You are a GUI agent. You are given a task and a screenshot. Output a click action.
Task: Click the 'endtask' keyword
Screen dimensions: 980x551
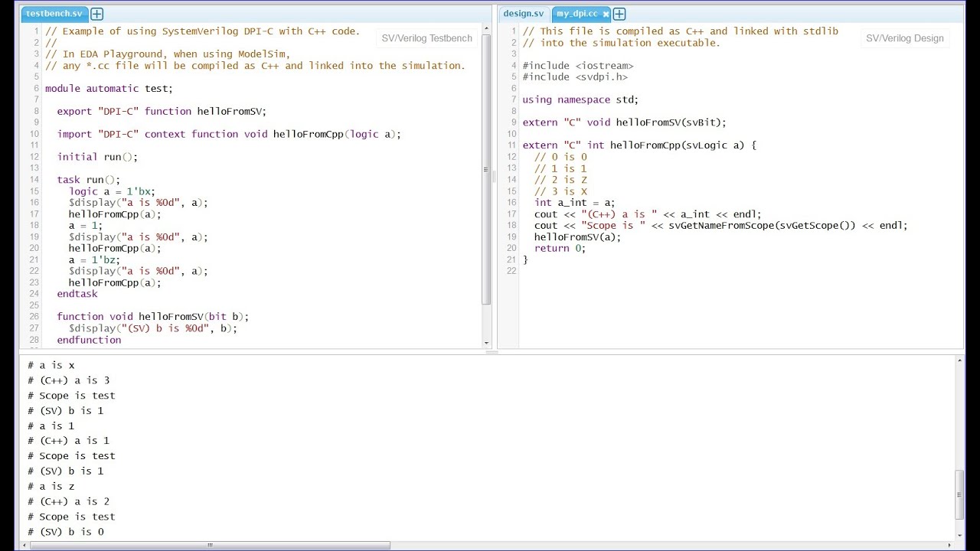pyautogui.click(x=77, y=294)
